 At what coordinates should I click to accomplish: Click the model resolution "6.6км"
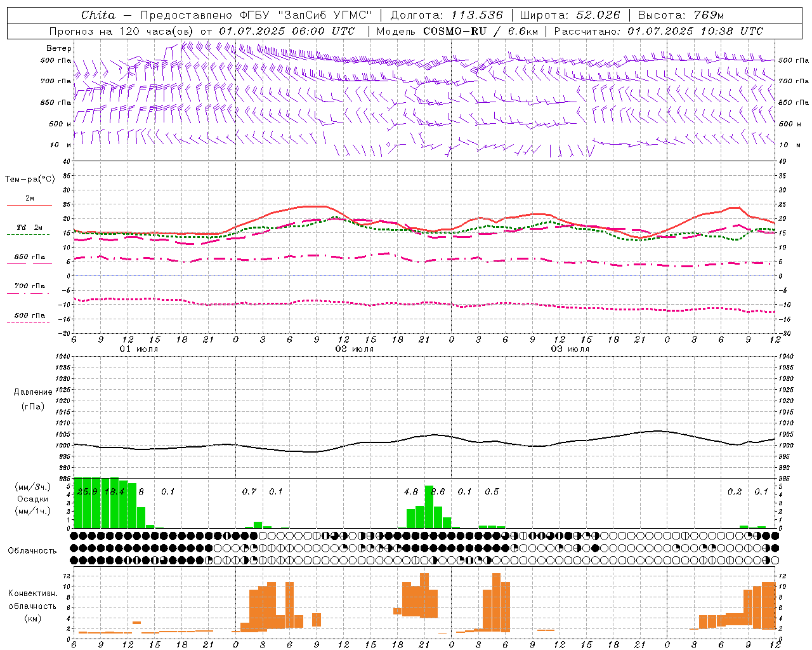tap(523, 31)
